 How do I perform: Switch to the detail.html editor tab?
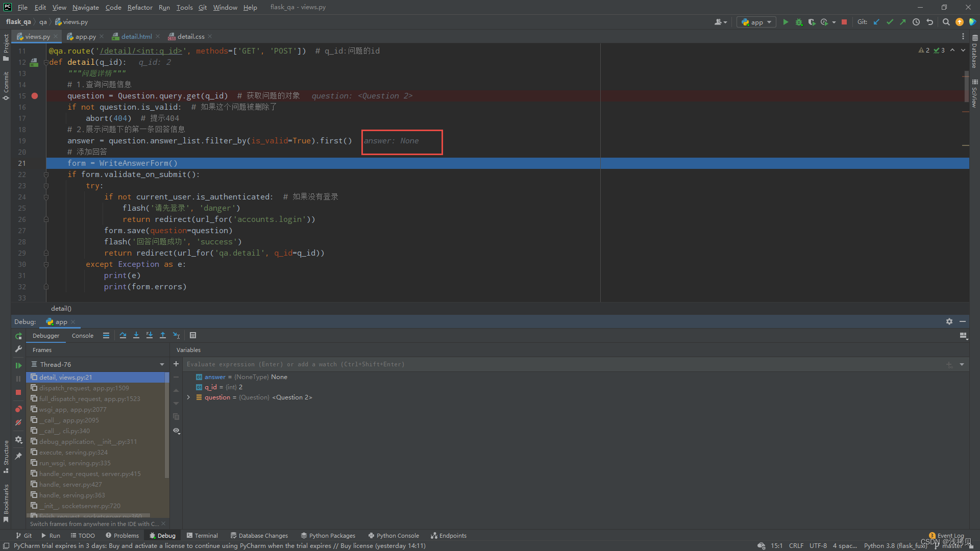[136, 36]
